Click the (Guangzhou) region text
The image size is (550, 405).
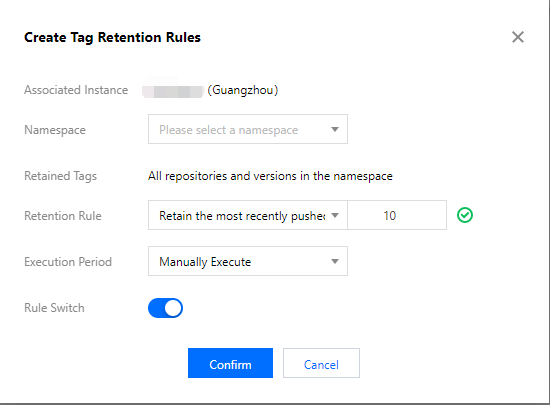[x=243, y=90]
